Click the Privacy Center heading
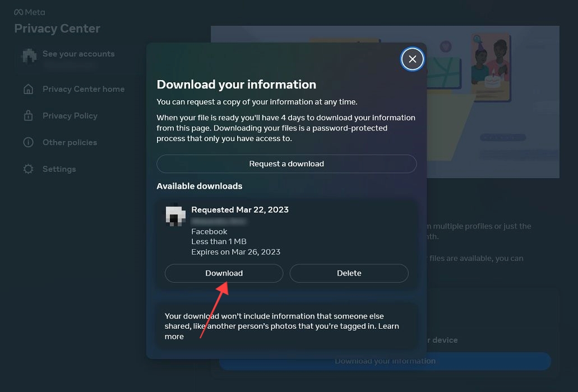The image size is (578, 392). point(57,28)
